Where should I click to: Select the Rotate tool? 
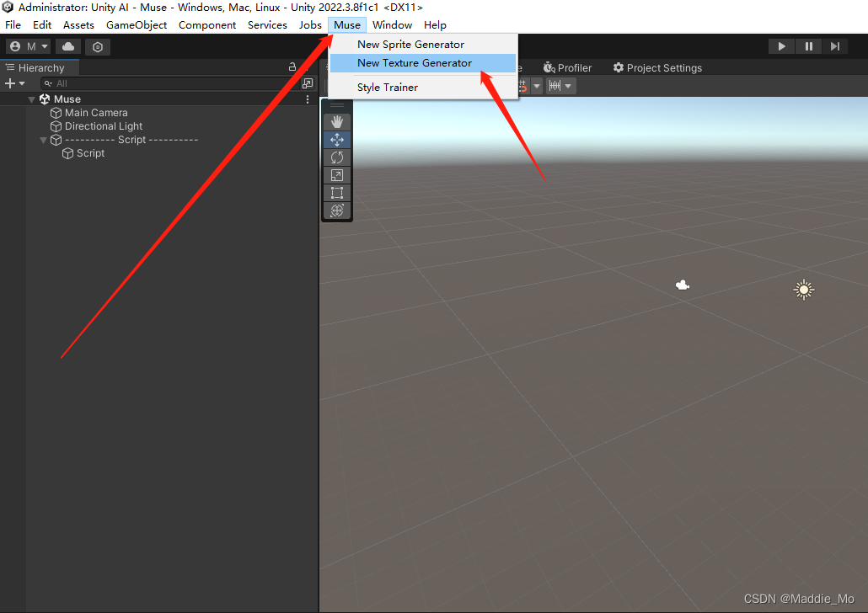336,157
